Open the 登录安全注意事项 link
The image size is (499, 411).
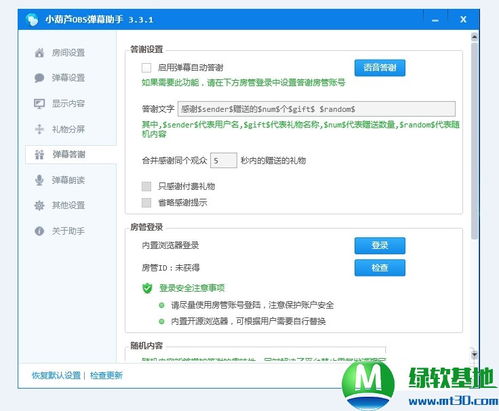click(192, 288)
